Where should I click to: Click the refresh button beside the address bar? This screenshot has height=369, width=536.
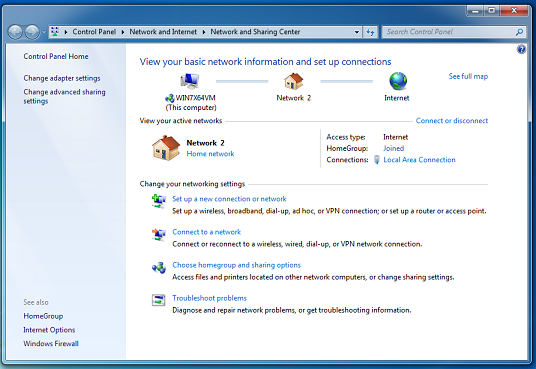pyautogui.click(x=370, y=32)
